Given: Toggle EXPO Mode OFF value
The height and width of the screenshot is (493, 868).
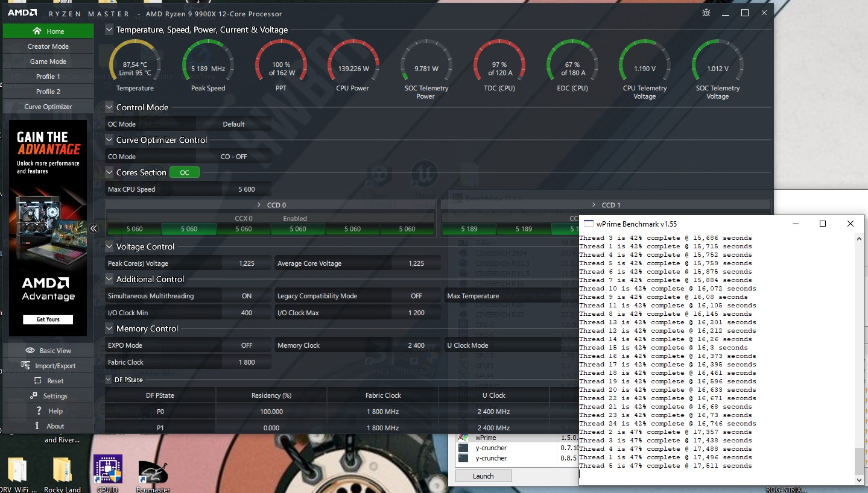Looking at the screenshot, I should (247, 345).
